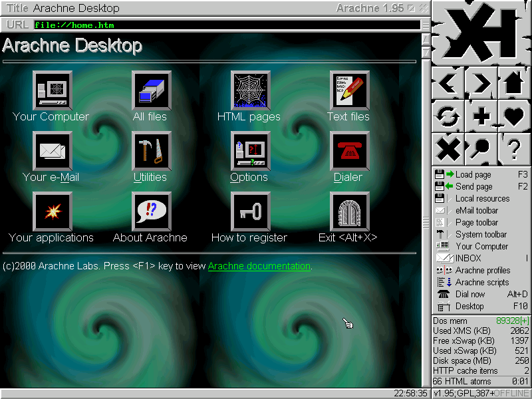This screenshot has height=399, width=532.
Task: Click the Exit door icon
Action: (x=350, y=211)
